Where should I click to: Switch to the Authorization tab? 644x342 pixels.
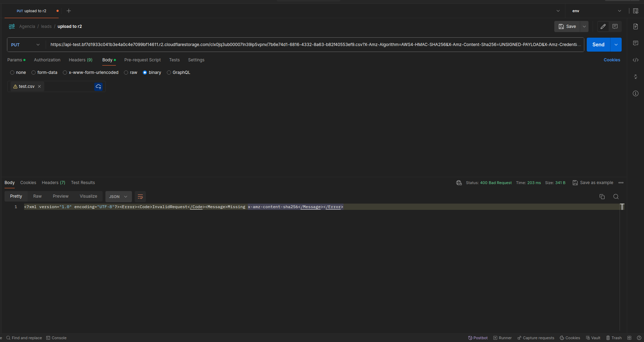click(47, 60)
